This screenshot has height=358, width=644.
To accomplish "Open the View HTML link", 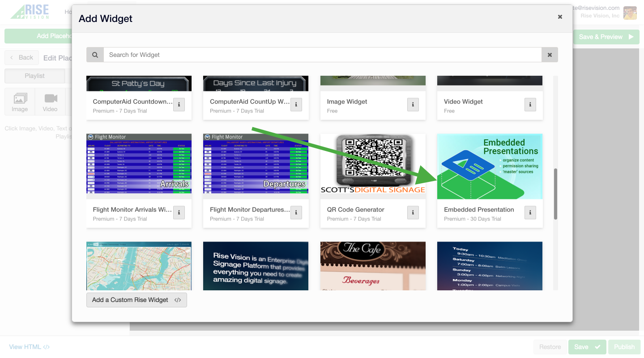I will click(x=30, y=347).
